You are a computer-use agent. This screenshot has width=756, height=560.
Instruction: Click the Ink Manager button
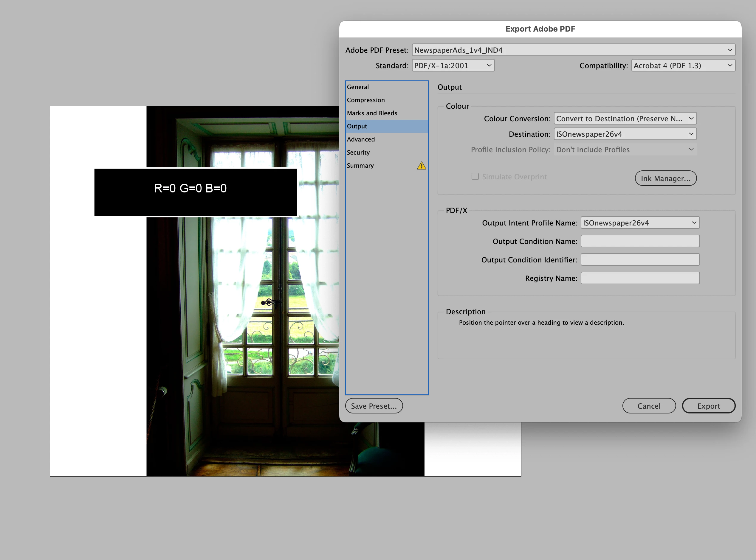tap(665, 178)
